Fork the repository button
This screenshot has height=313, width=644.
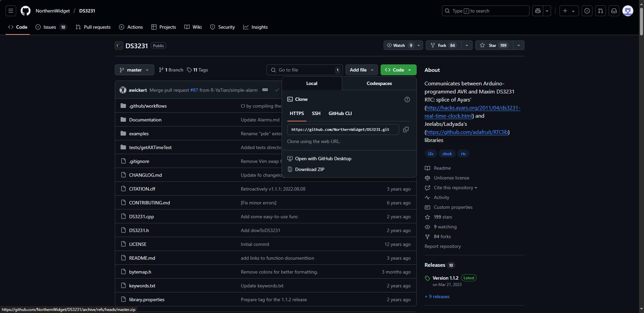pos(443,45)
